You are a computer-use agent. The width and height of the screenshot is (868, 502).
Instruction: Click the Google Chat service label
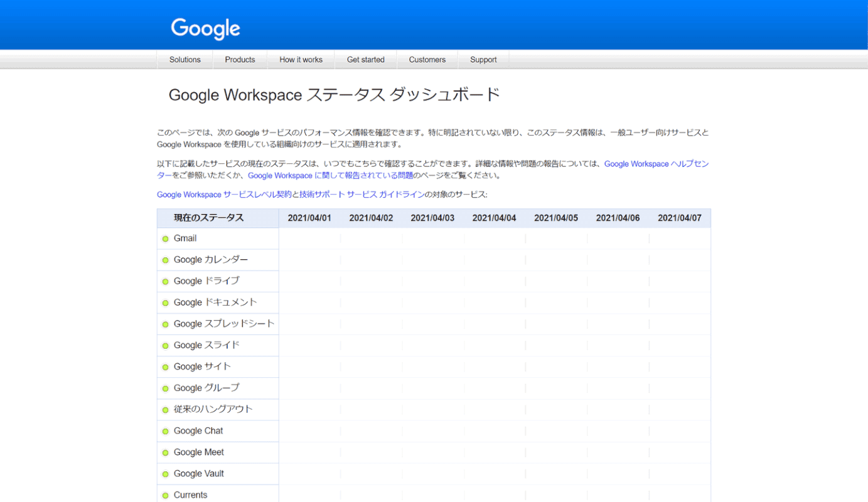198,431
